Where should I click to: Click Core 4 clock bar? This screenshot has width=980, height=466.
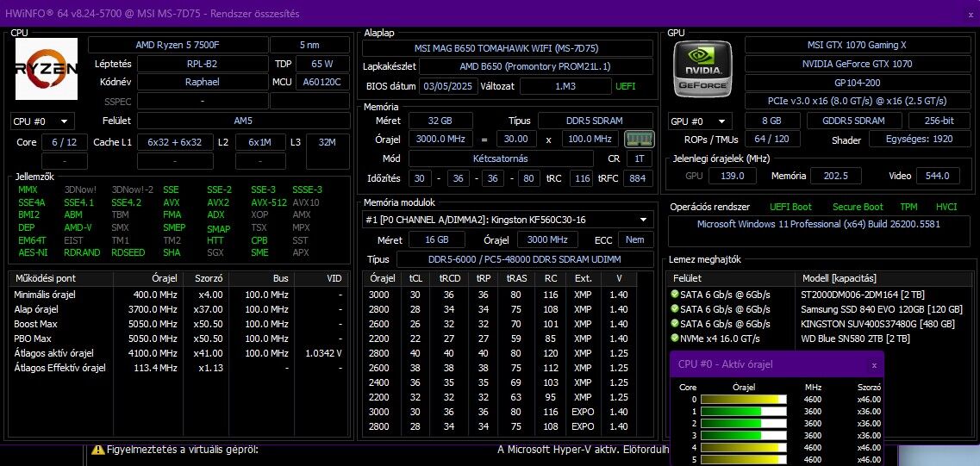(743, 448)
